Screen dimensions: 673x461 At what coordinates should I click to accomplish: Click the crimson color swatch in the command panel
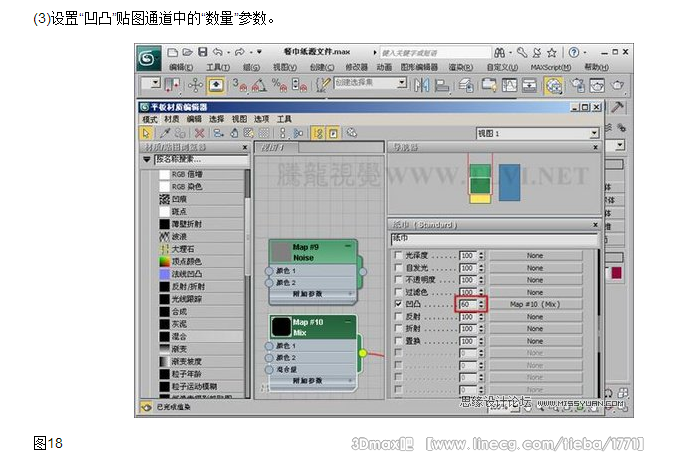pos(617,273)
